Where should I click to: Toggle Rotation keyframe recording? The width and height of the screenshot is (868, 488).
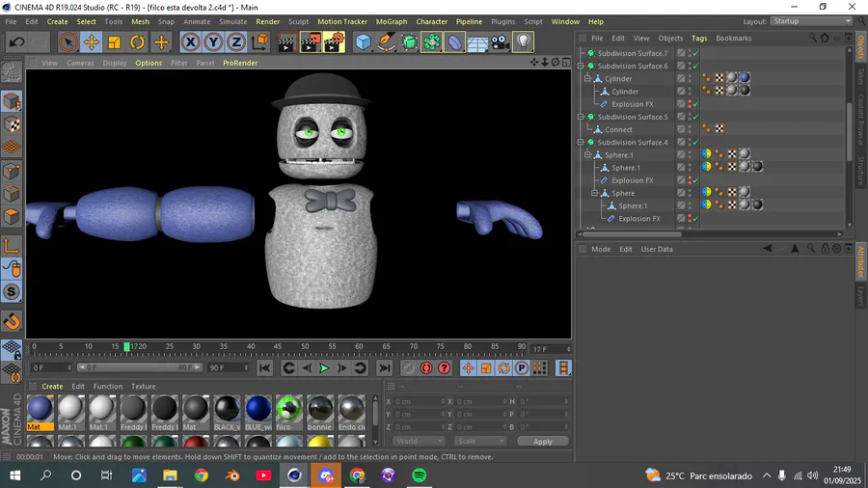coord(503,368)
